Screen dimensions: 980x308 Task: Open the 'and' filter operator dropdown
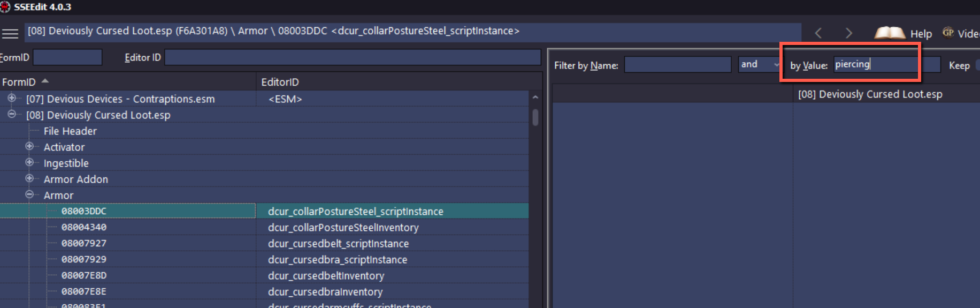coord(760,64)
